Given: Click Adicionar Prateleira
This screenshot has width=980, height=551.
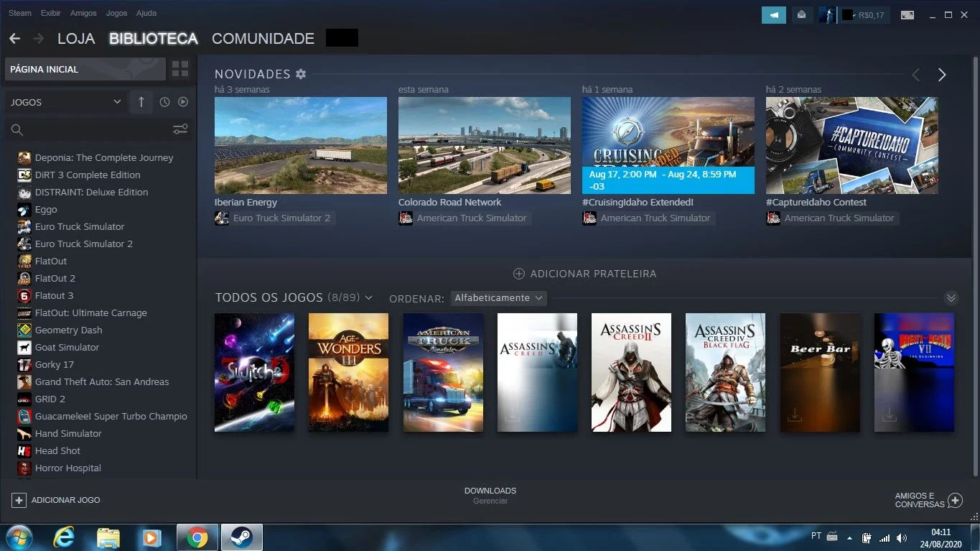Looking at the screenshot, I should [584, 274].
